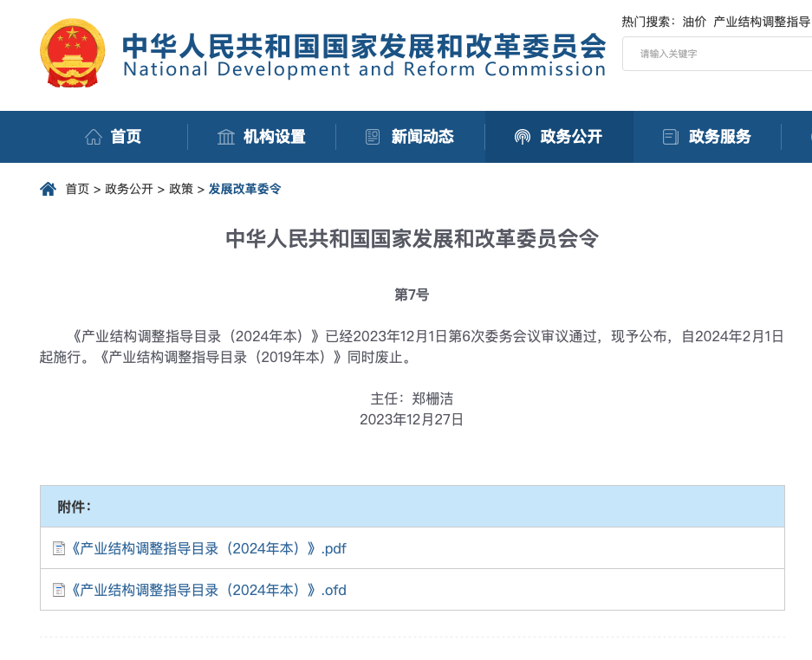
Task: Click the date 2023年12月27日
Action: 412,419
